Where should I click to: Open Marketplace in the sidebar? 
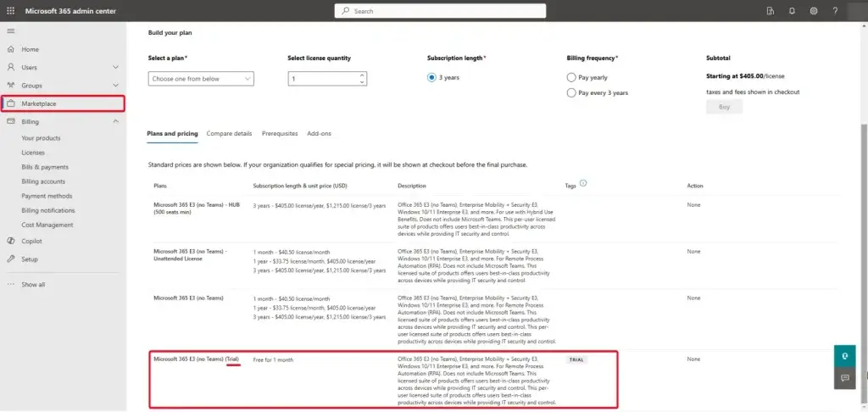pos(63,103)
